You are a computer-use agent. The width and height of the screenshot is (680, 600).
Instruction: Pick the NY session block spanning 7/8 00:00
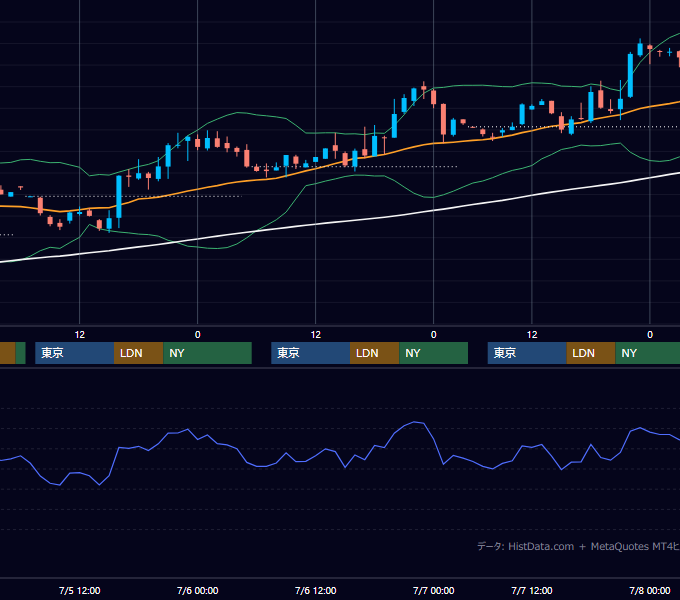point(647,353)
